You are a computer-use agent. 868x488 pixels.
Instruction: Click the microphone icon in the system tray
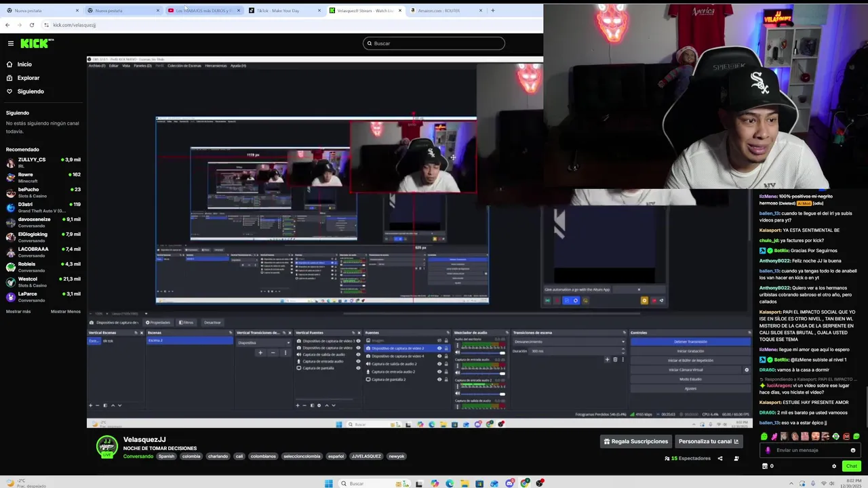click(x=813, y=483)
